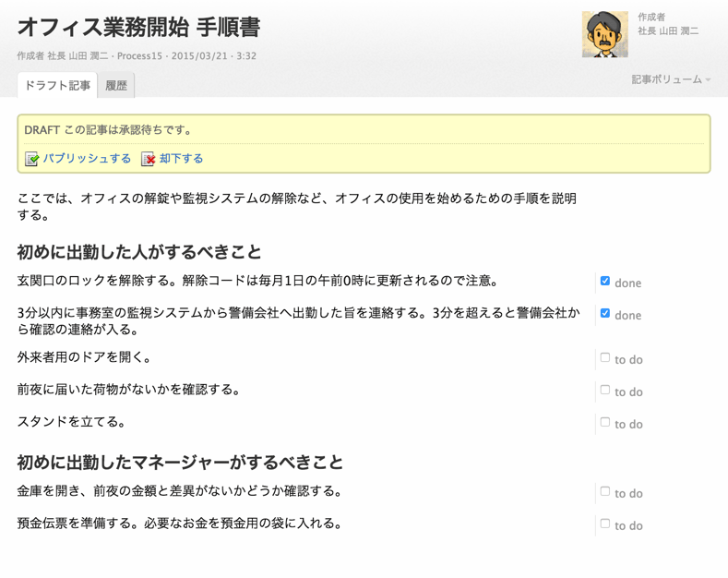Open the 履歴 tab

point(116,86)
